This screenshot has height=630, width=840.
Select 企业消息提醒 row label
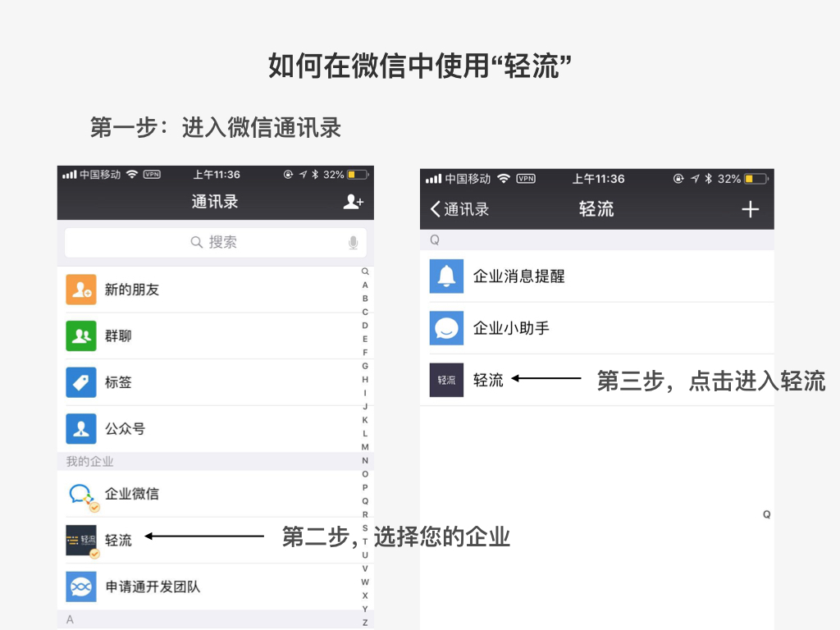pos(519,276)
